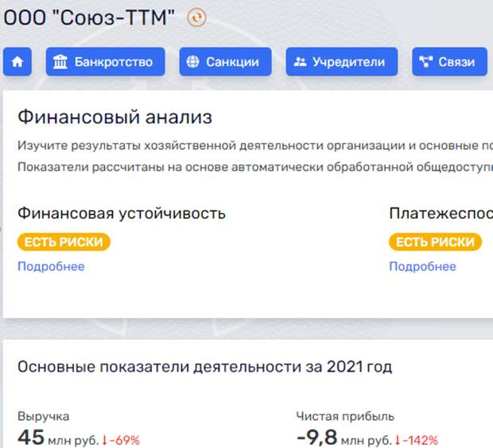Click the Финансовая устойчивость heading
The image size is (493, 448).
pos(122,213)
